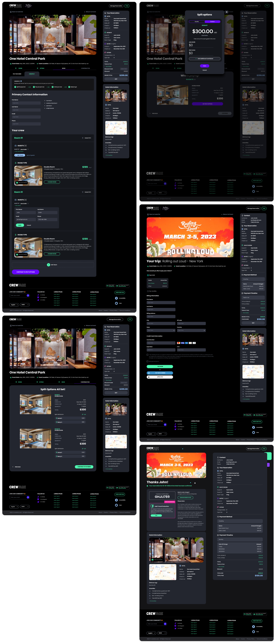276x644 pixels.
Task: Go to the Book step on the Primary Contact page
Action: [x=64, y=68]
